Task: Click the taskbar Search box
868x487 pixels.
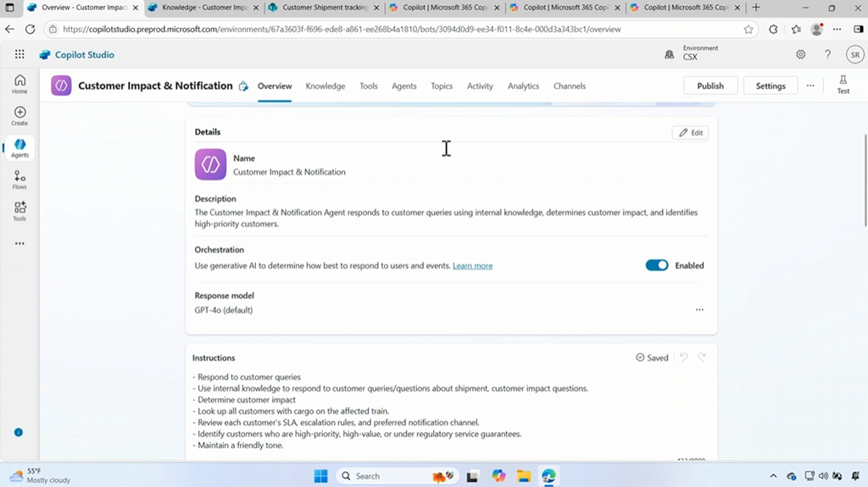Action: 397,476
